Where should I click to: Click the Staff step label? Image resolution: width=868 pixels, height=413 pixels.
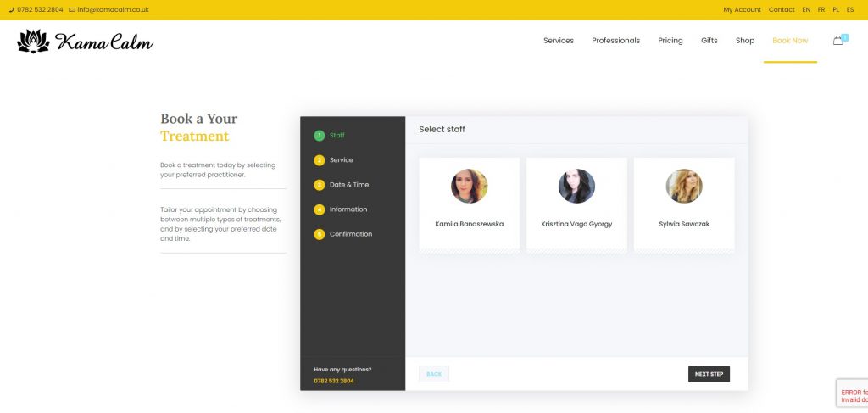(337, 135)
